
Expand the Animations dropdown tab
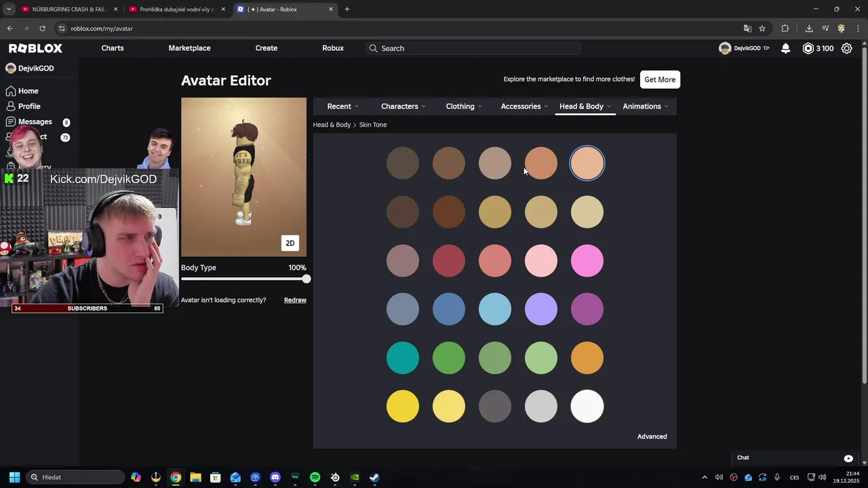tap(646, 106)
